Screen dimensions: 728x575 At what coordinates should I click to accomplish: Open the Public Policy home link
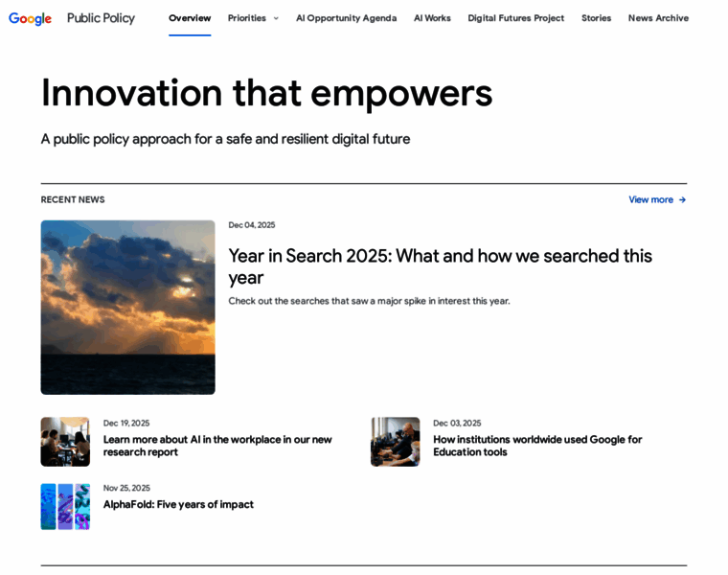(x=101, y=18)
